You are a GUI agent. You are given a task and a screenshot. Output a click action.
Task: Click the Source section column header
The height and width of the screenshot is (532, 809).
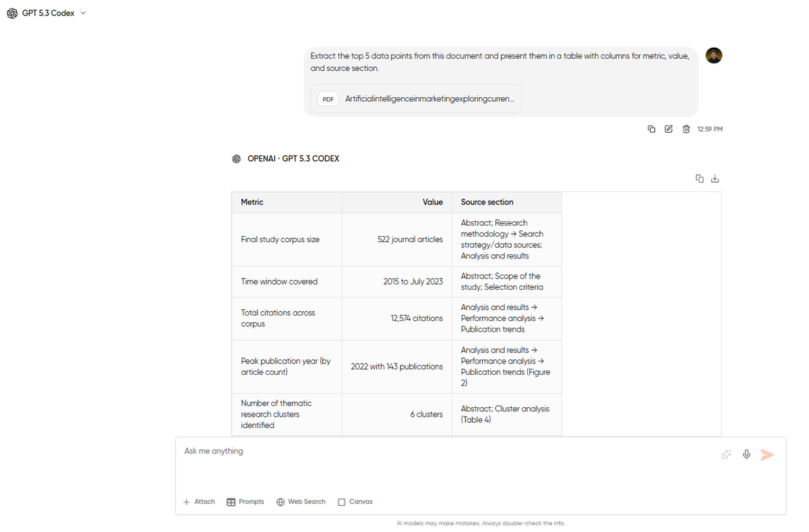tap(487, 202)
